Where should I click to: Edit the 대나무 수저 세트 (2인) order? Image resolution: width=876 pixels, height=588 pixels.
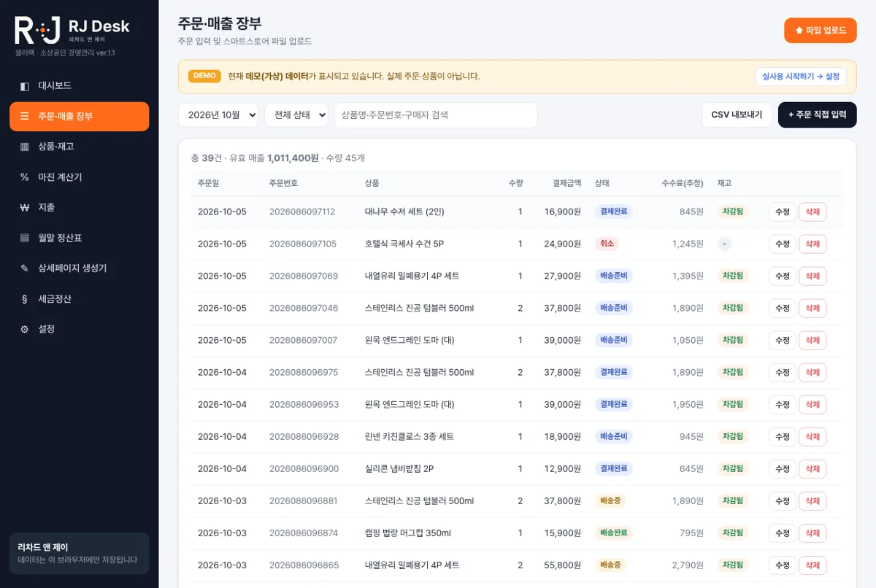coord(782,212)
